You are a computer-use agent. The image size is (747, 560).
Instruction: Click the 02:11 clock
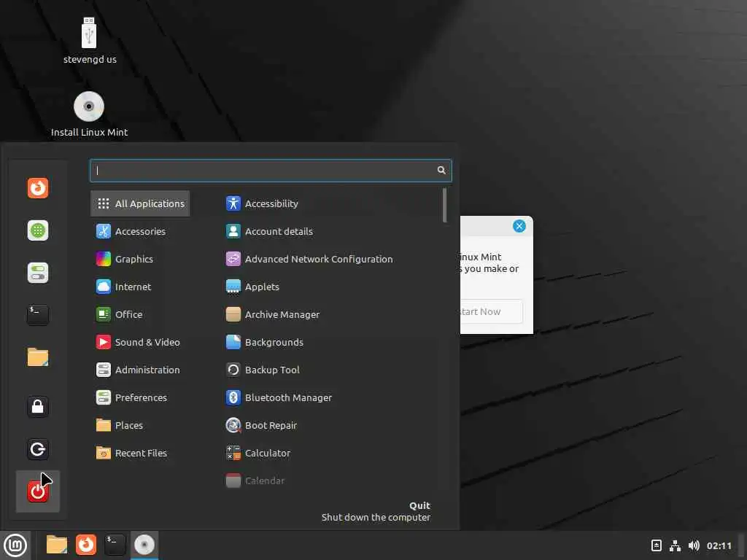[x=719, y=545]
